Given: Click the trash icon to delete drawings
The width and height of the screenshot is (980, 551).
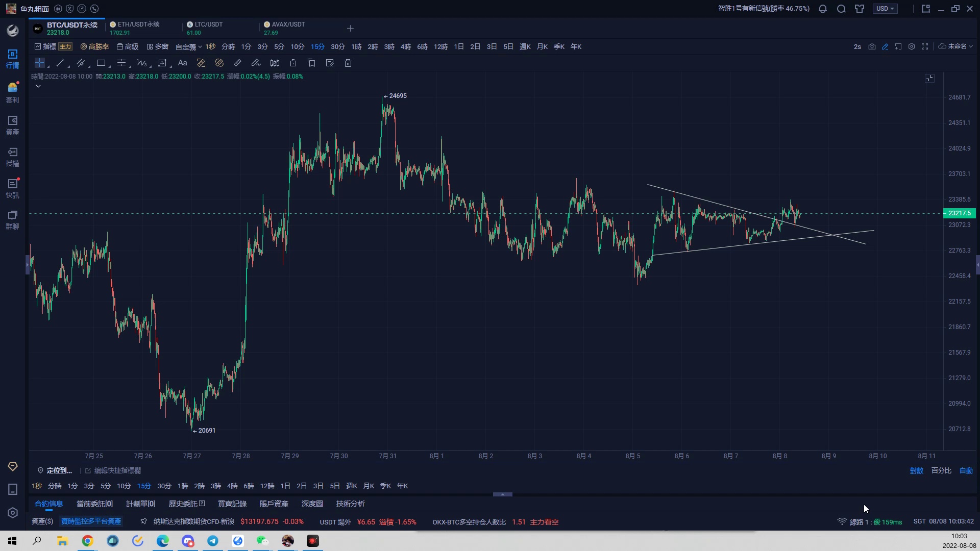Looking at the screenshot, I should (x=348, y=63).
